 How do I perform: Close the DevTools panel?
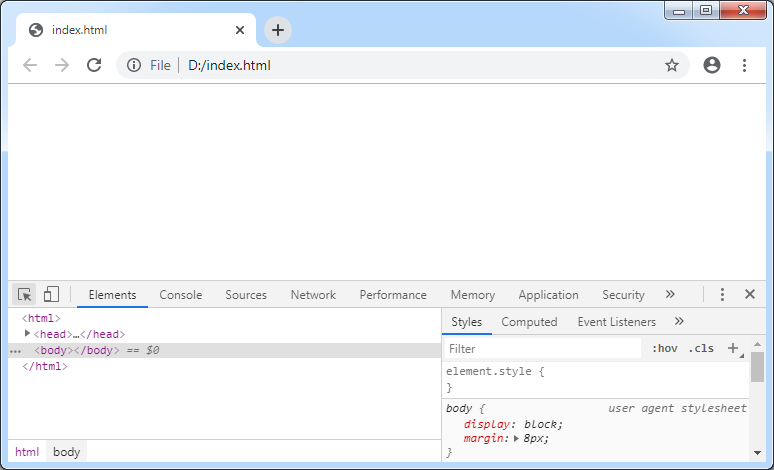(x=750, y=295)
